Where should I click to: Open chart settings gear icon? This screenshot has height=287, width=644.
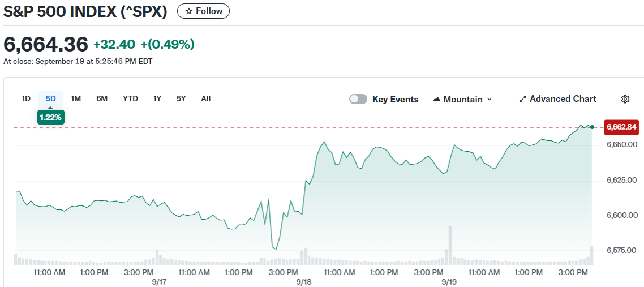625,99
